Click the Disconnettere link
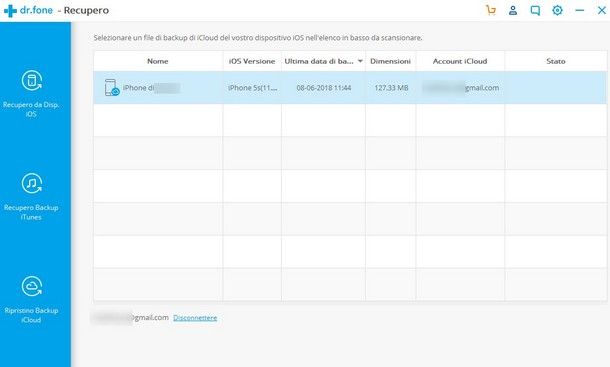 (195, 318)
